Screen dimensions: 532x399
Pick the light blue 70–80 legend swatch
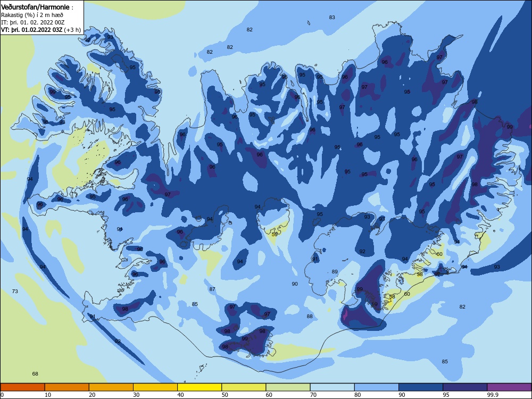click(332, 387)
